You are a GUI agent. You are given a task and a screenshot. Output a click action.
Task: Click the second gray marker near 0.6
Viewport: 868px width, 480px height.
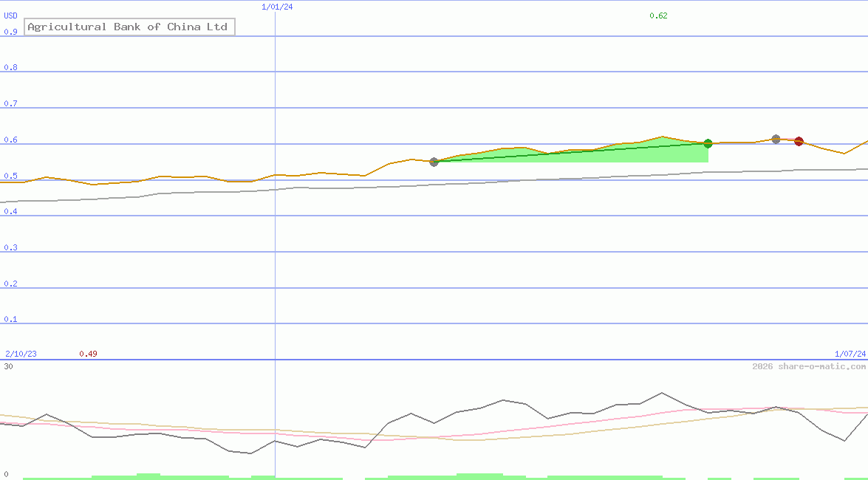[x=776, y=139]
